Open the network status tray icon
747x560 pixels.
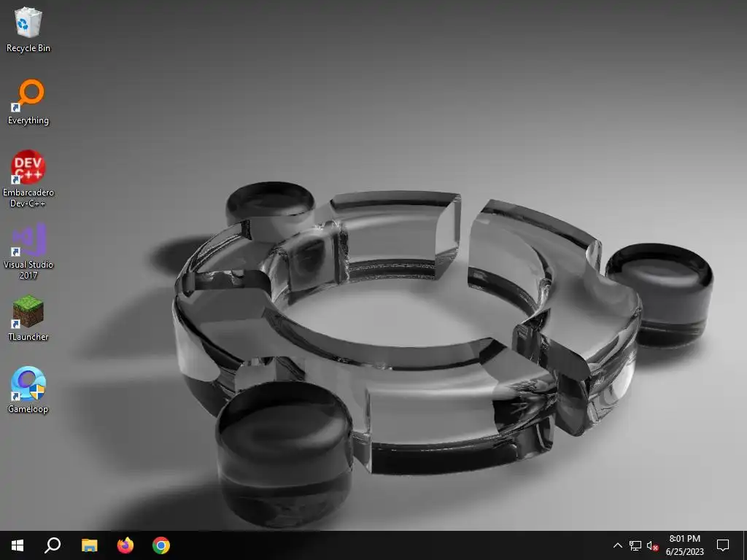coord(635,545)
